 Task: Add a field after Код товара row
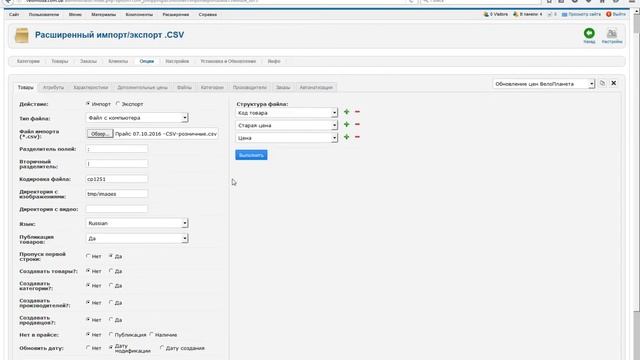(347, 112)
